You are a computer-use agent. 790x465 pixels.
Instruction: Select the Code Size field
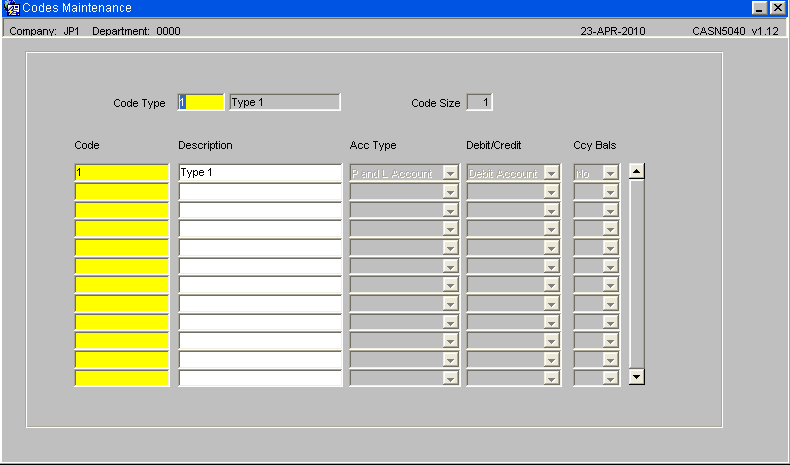point(479,102)
